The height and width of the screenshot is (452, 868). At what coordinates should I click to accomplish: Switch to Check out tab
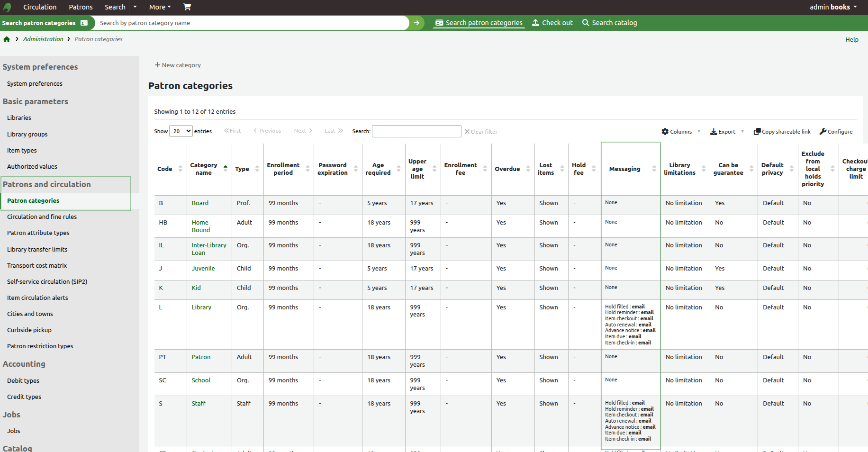pyautogui.click(x=552, y=23)
